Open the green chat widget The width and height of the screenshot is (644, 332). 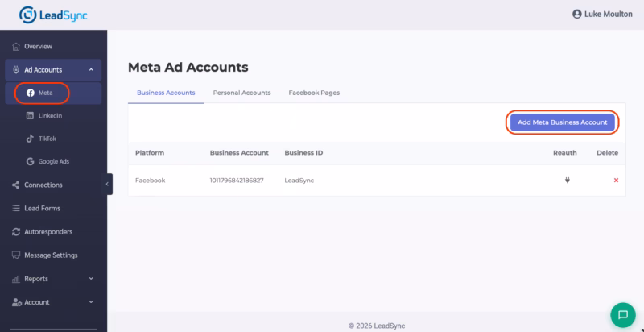coord(622,313)
